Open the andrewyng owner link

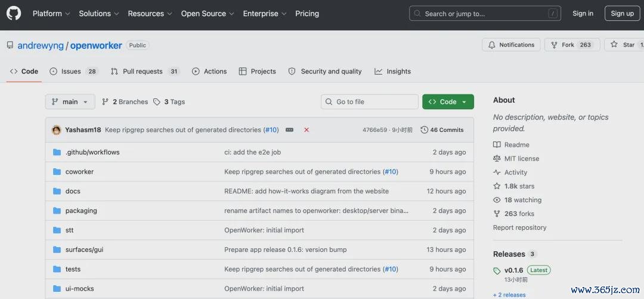pyautogui.click(x=41, y=45)
